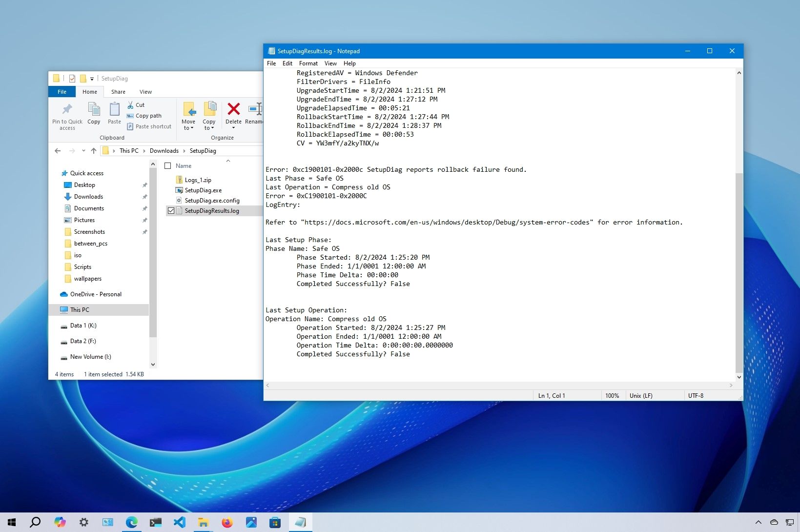This screenshot has height=532, width=800.
Task: Click the back navigation arrow in Explorer
Action: click(57, 151)
